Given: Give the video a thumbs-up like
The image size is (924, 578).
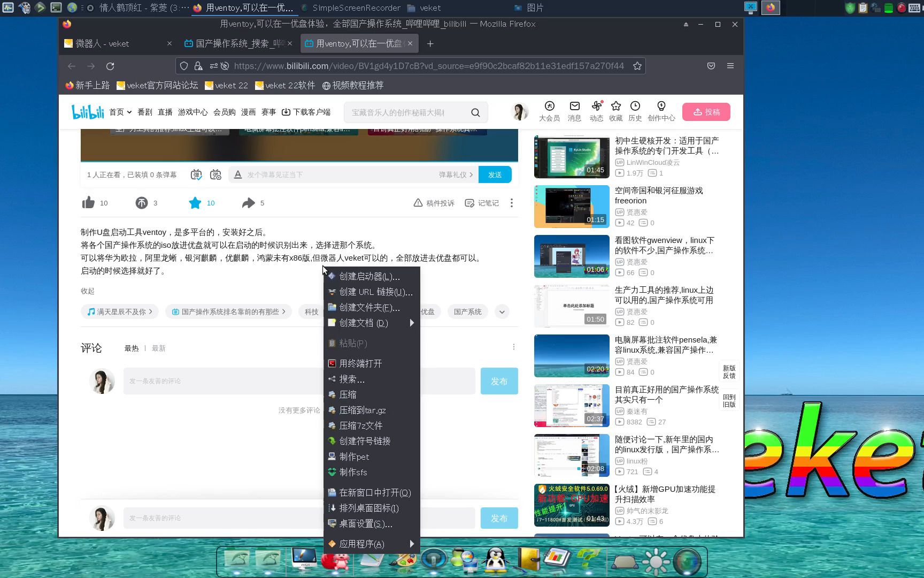Looking at the screenshot, I should pyautogui.click(x=89, y=202).
